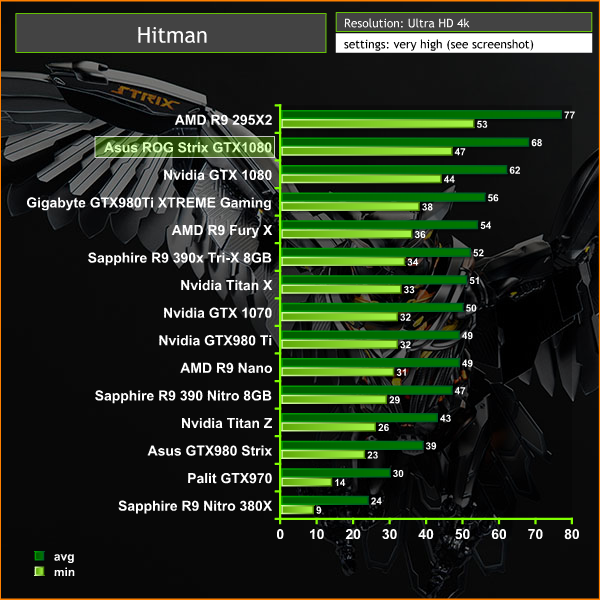Click the min value 36
Screen dimensions: 600x600
[x=420, y=235]
